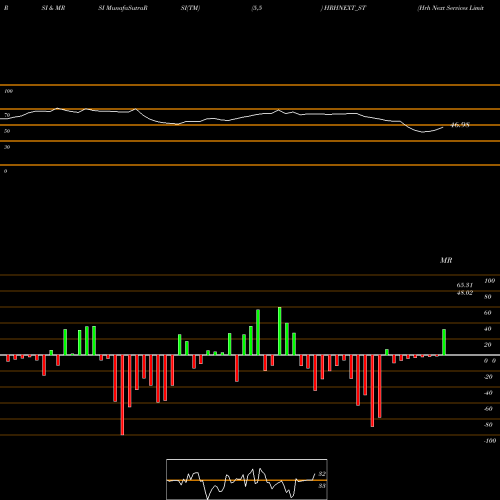500x500 pixels.
Task: Select the -80 label on MR right axis
Action: tap(488, 425)
